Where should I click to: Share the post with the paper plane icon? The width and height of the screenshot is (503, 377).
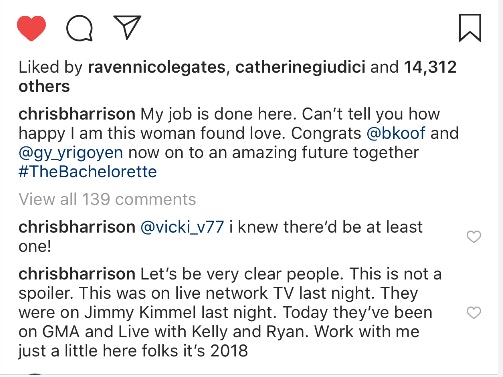(x=127, y=27)
